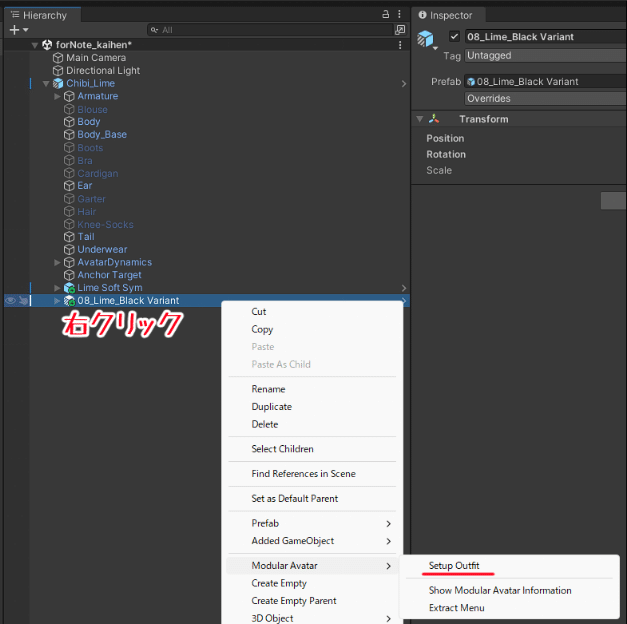This screenshot has height=624, width=627.
Task: Expand the AvatarDynamics object
Action: point(57,262)
